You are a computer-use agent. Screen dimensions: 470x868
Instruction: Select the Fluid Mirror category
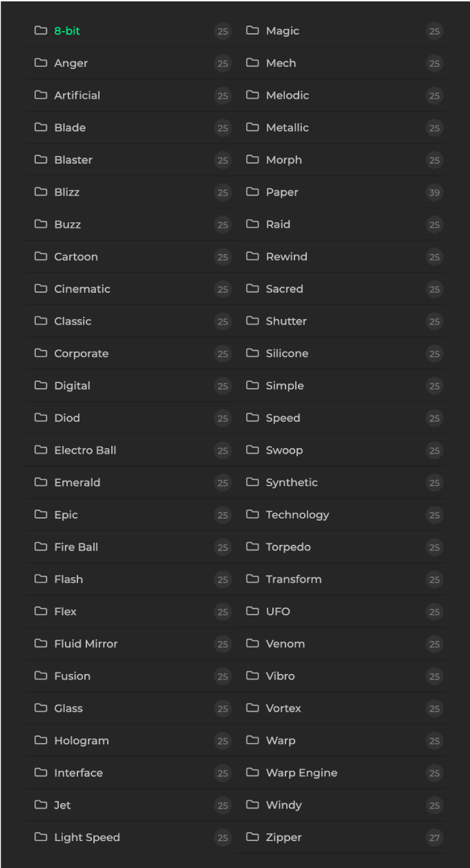tap(86, 644)
